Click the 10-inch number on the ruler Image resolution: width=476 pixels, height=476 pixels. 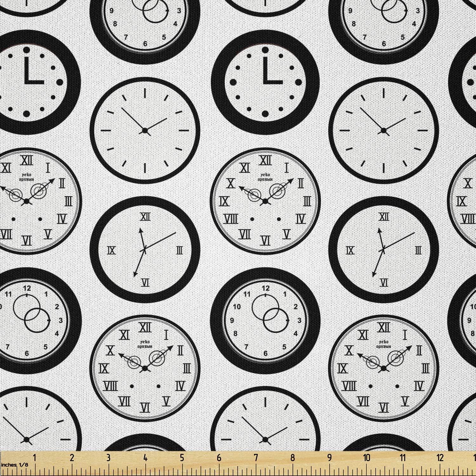(x=367, y=458)
